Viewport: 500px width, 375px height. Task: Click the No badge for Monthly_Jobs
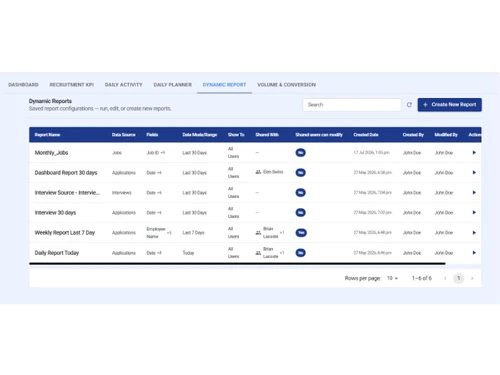(300, 153)
